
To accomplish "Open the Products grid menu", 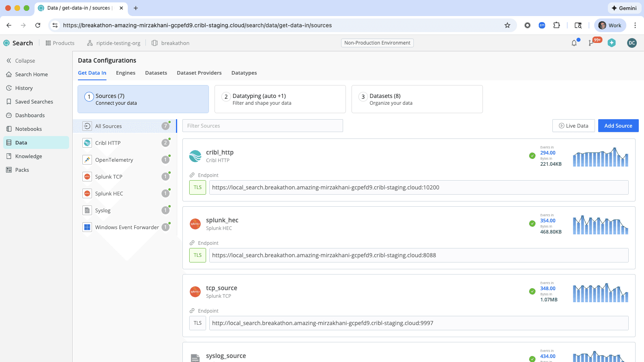I will click(x=60, y=43).
